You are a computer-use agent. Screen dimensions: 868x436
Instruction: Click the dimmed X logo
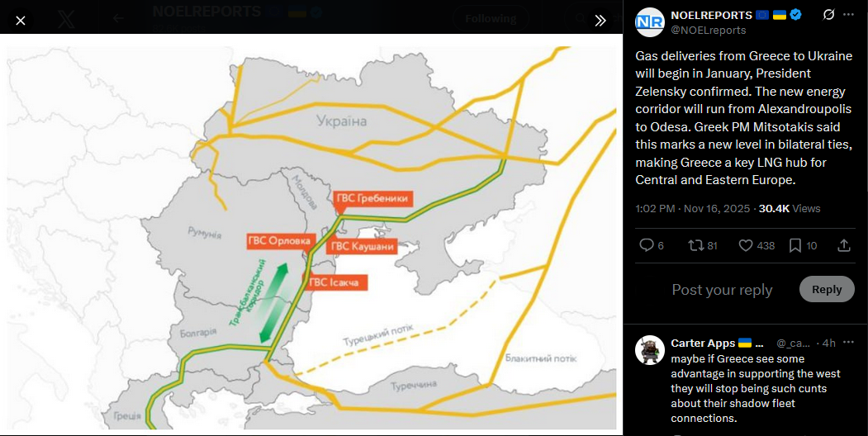tap(67, 19)
